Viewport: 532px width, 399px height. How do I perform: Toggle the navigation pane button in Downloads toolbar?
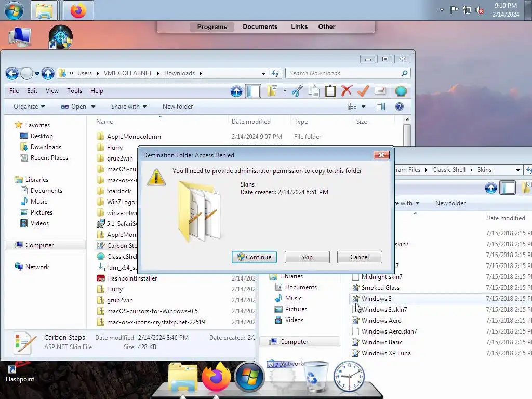click(253, 91)
